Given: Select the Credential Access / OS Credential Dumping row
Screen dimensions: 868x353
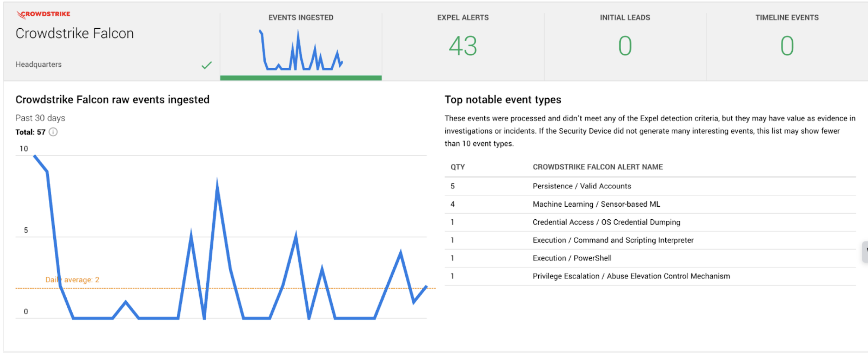Looking at the screenshot, I should [650, 222].
